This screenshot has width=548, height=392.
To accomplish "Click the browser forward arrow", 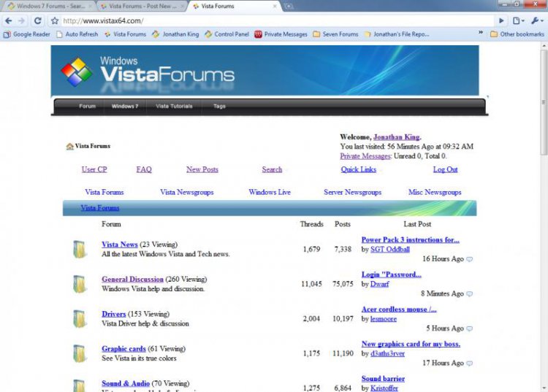I will point(22,21).
